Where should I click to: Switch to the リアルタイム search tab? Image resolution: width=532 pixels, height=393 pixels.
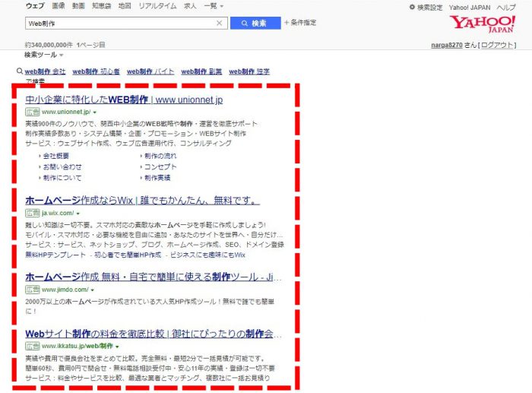coord(157,6)
